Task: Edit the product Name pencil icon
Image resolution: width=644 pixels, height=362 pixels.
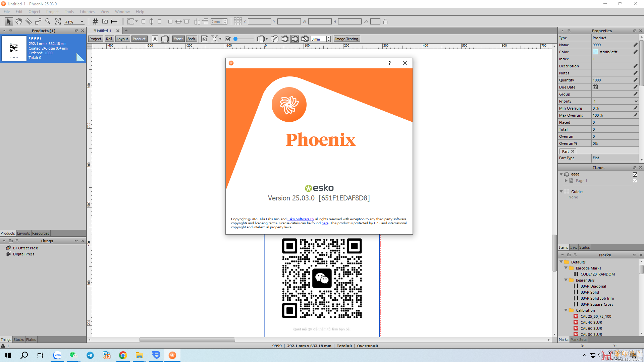Action: point(635,45)
